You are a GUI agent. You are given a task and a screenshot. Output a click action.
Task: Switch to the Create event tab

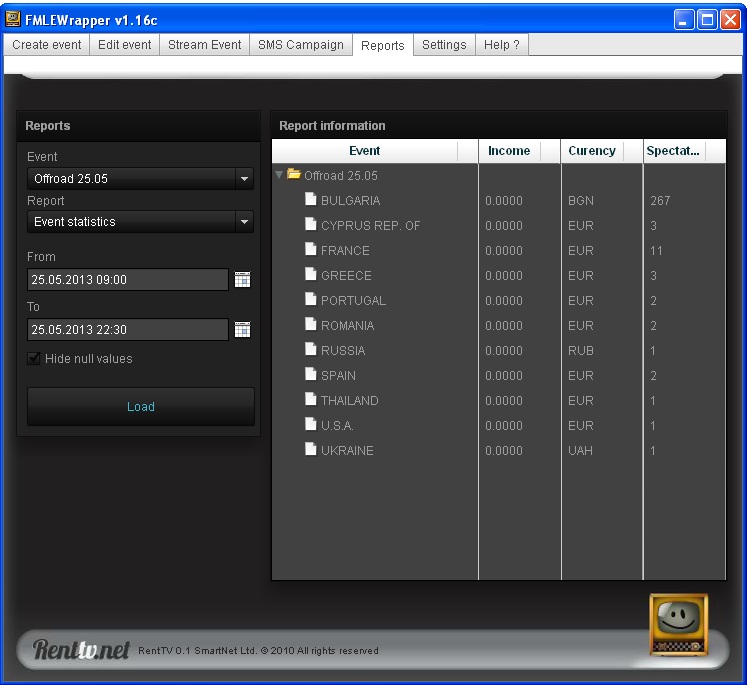coord(47,45)
